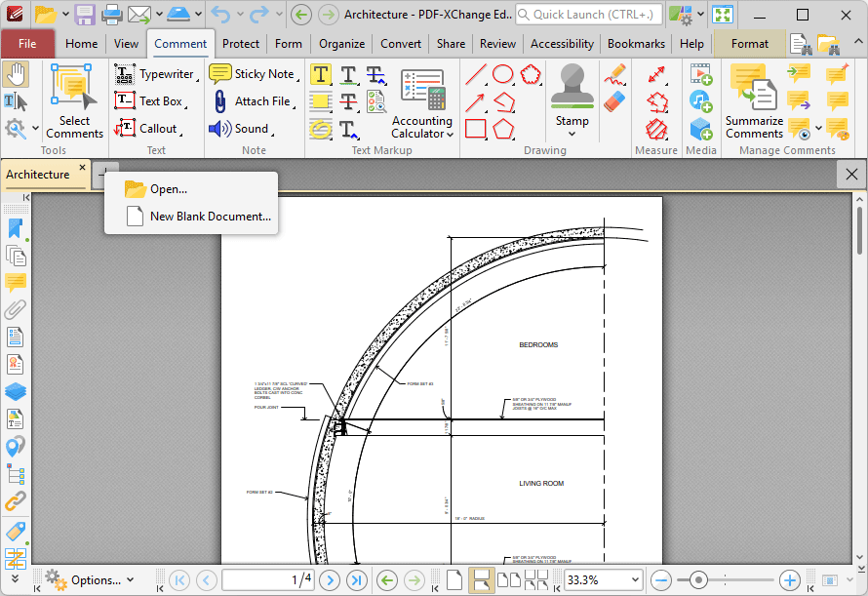Viewport: 868px width, 596px height.
Task: Expand the Stamp dropdown
Action: click(x=572, y=134)
